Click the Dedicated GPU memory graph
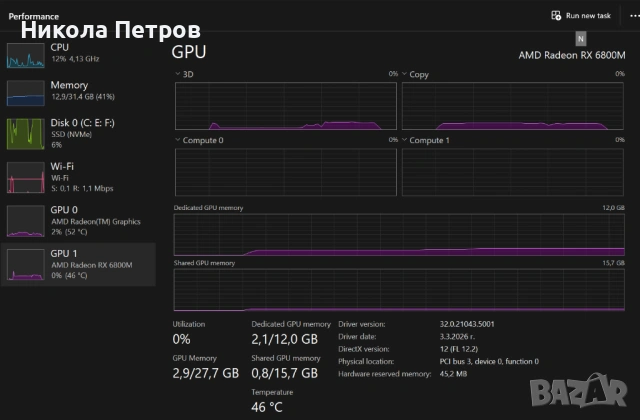Image resolution: width=640 pixels, height=420 pixels. coord(399,235)
